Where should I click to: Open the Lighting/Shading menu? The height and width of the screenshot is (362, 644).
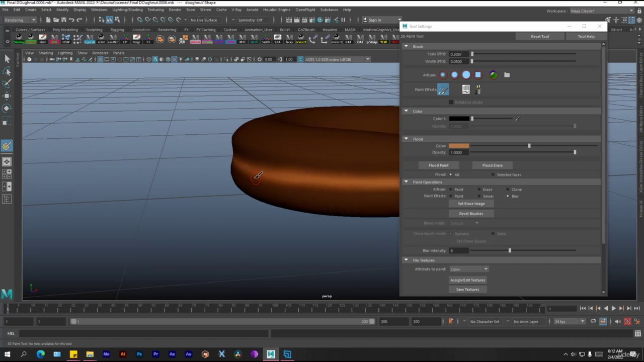point(127,10)
